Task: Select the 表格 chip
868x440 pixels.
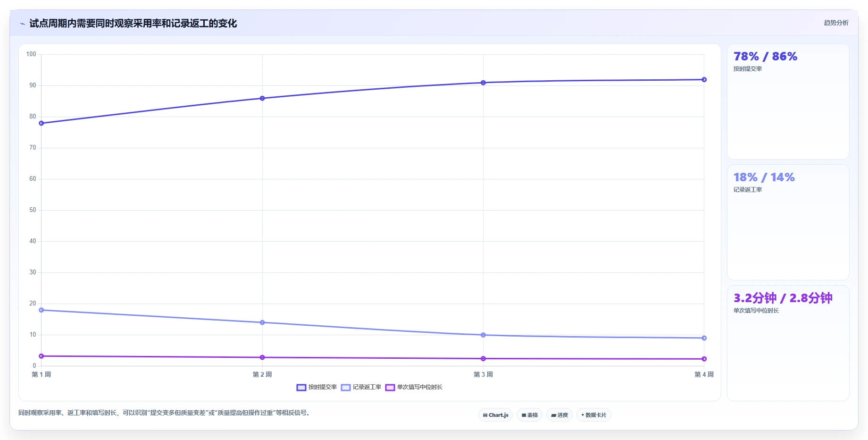Action: [x=529, y=415]
